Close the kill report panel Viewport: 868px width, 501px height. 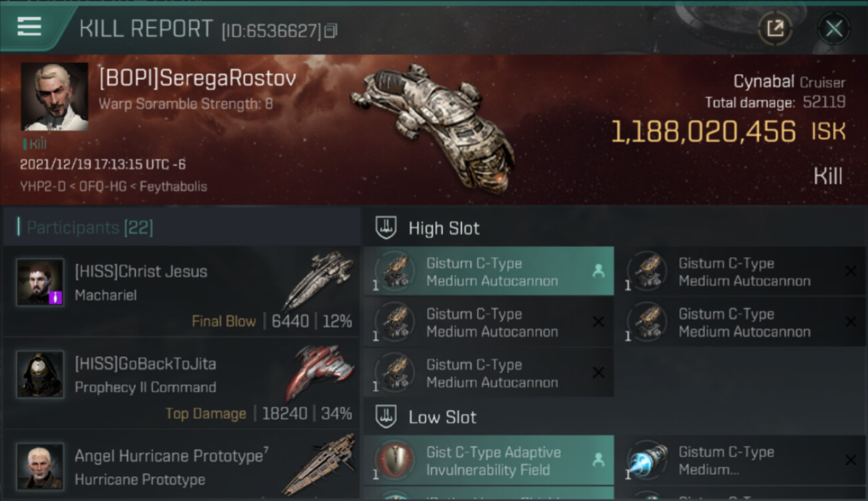[833, 28]
